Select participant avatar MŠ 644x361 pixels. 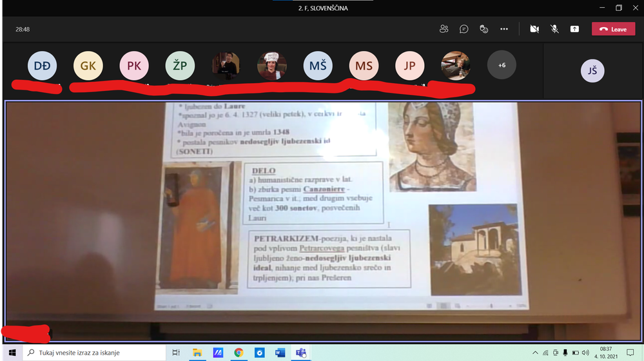pos(318,66)
